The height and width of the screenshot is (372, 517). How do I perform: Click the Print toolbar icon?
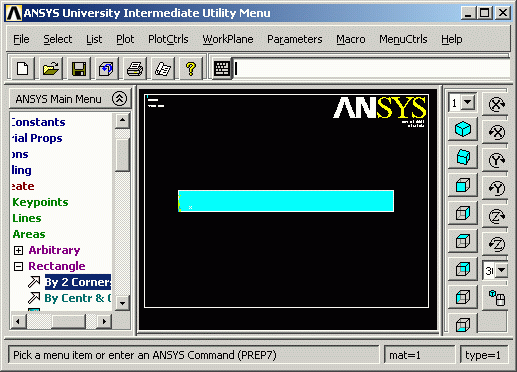click(135, 69)
